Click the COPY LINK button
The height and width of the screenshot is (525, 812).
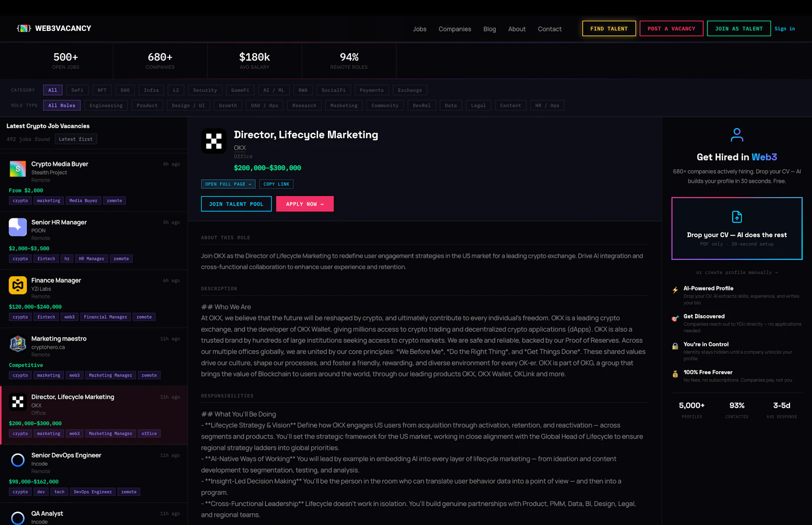pos(277,184)
